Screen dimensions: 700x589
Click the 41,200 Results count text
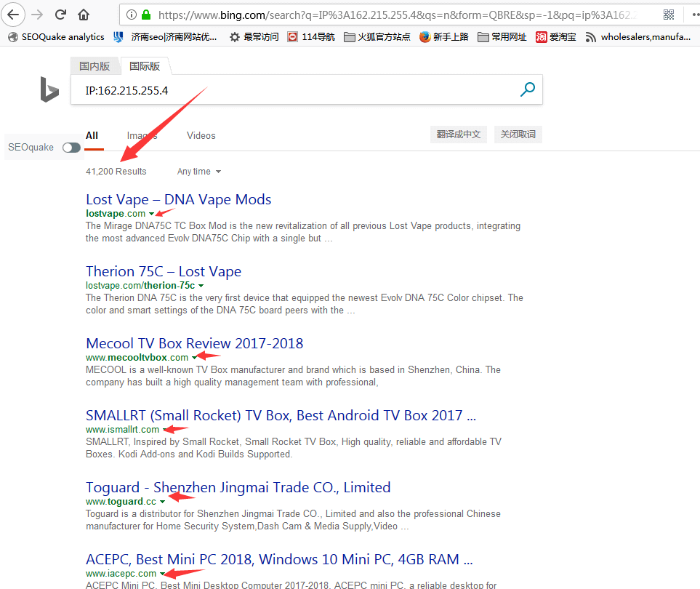click(x=116, y=172)
